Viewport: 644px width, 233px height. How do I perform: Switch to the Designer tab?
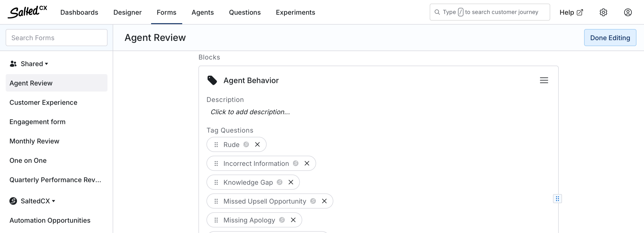[128, 12]
